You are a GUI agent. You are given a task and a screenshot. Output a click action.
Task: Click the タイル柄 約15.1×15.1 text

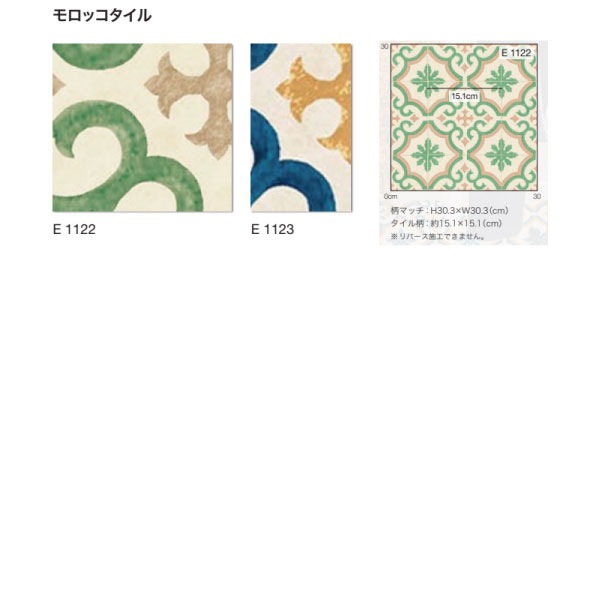pyautogui.click(x=446, y=223)
